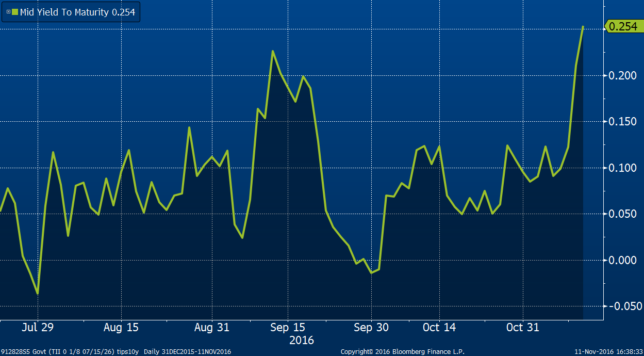Click the 11-Nov-2016 16:38:33 timestamp

pyautogui.click(x=608, y=352)
